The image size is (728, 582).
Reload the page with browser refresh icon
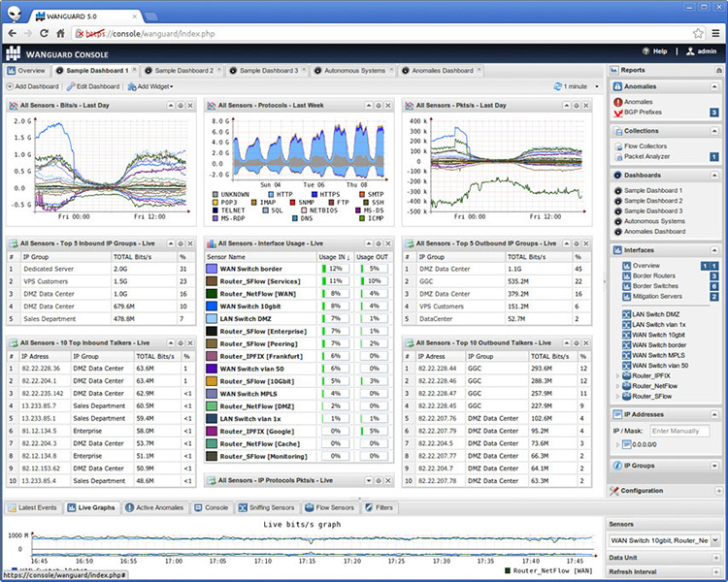tap(44, 33)
